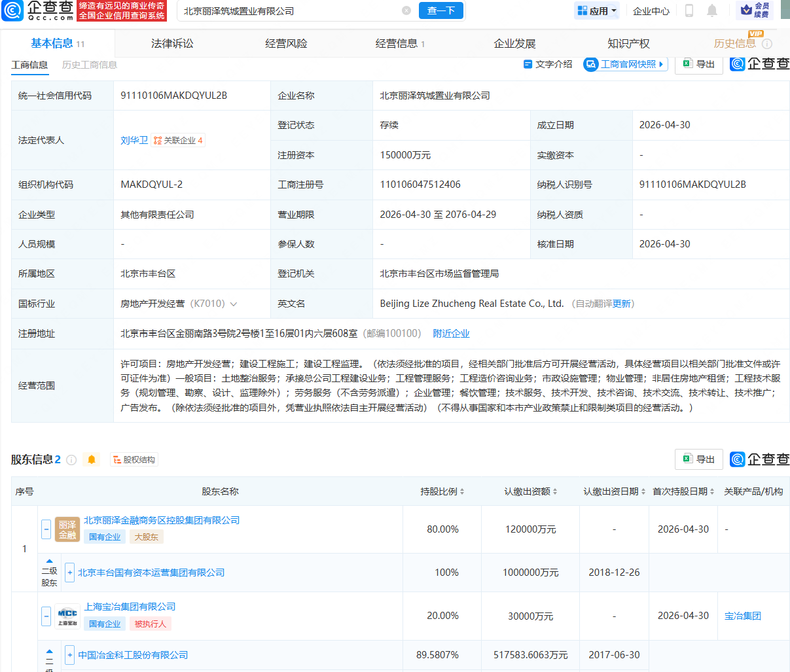Image resolution: width=790 pixels, height=672 pixels.
Task: Open the 文字介绍 link
Action: 548,64
